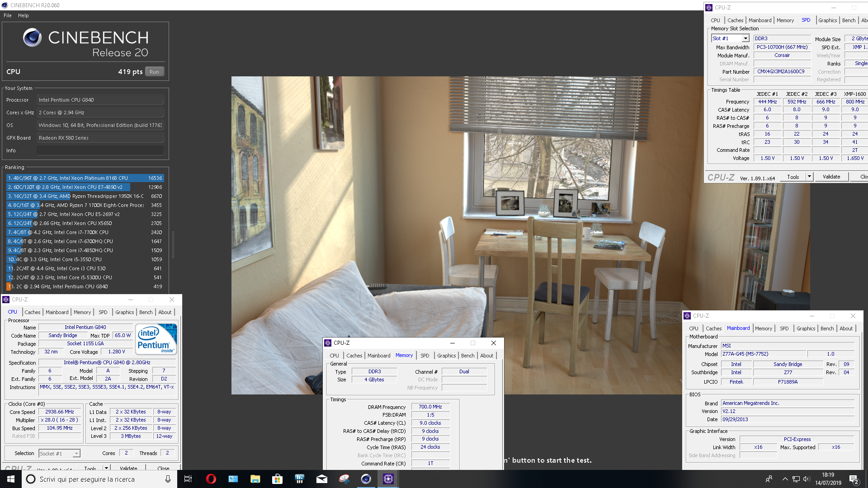Click the CPU-Z title bar icon of the CPU window
The height and width of the screenshot is (488, 868).
pyautogui.click(x=6, y=300)
